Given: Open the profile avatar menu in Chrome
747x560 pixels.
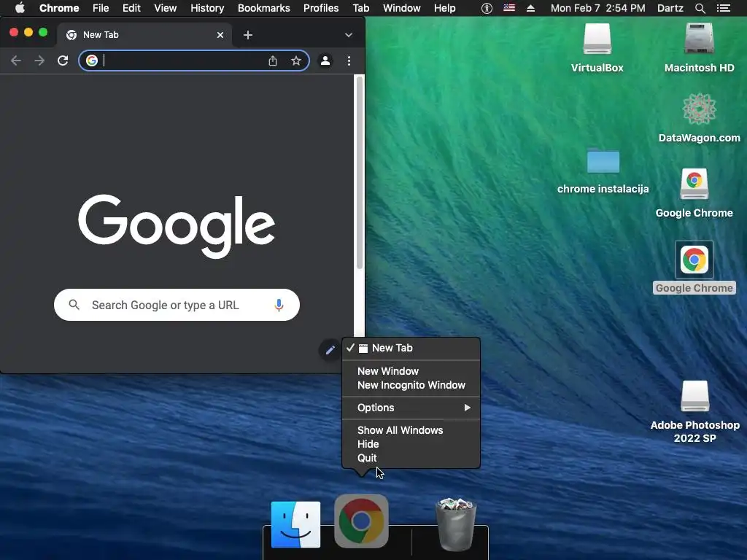Looking at the screenshot, I should coord(325,61).
